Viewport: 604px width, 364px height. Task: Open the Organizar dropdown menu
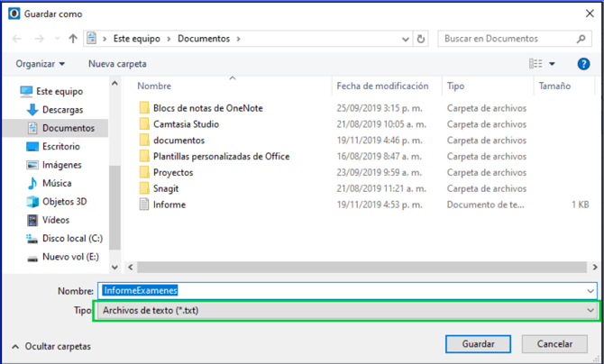click(41, 64)
